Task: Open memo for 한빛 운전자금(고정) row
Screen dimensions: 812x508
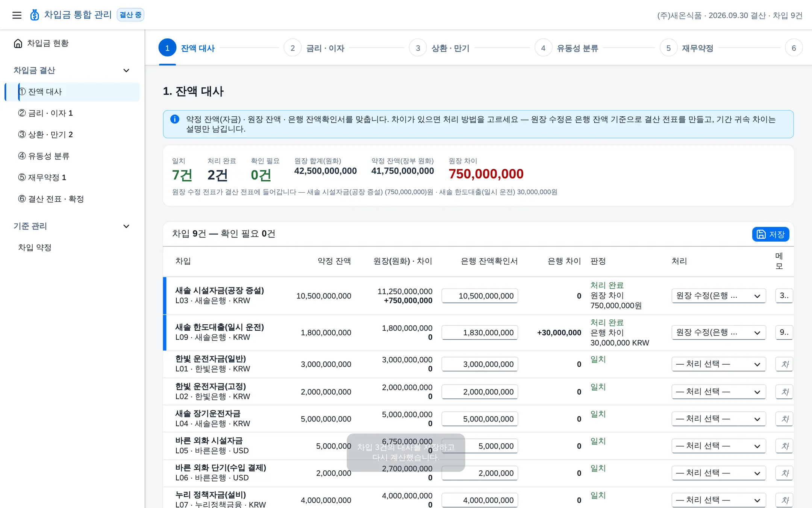Action: pyautogui.click(x=784, y=392)
